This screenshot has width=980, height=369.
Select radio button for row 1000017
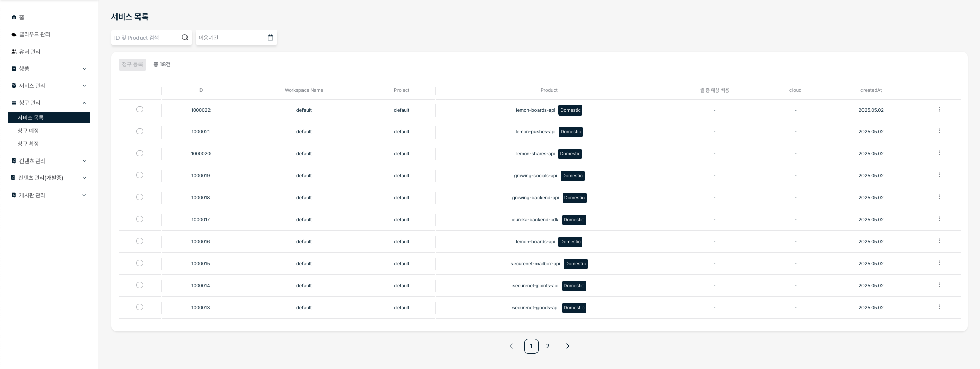(x=139, y=219)
